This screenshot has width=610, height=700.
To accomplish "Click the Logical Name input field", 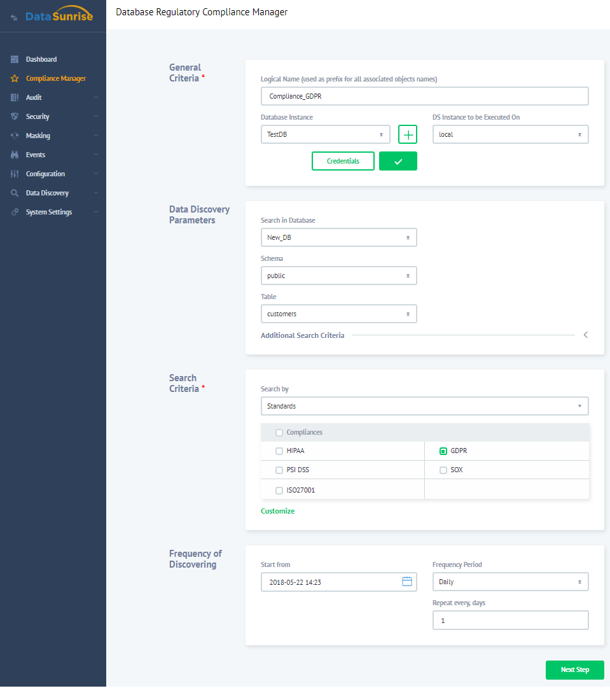I will point(424,96).
